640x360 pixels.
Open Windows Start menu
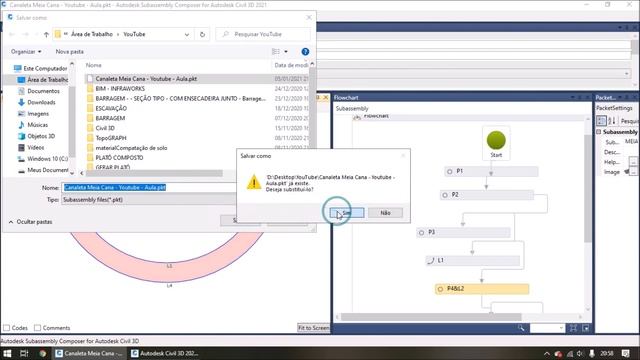7,353
